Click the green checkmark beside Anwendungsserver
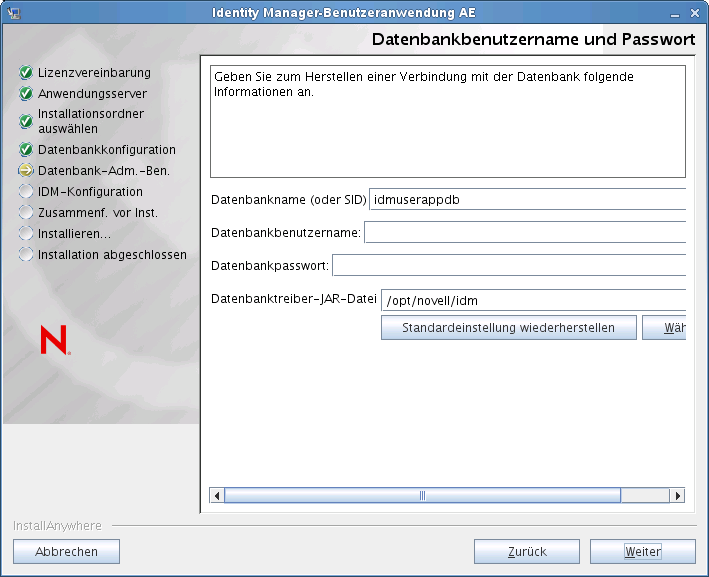Image resolution: width=709 pixels, height=577 pixels. [26, 94]
